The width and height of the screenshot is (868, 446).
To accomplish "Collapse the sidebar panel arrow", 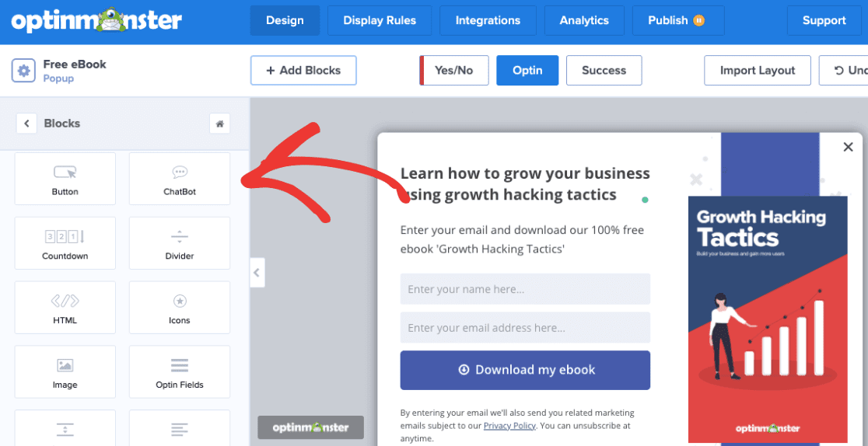I will pyautogui.click(x=257, y=272).
